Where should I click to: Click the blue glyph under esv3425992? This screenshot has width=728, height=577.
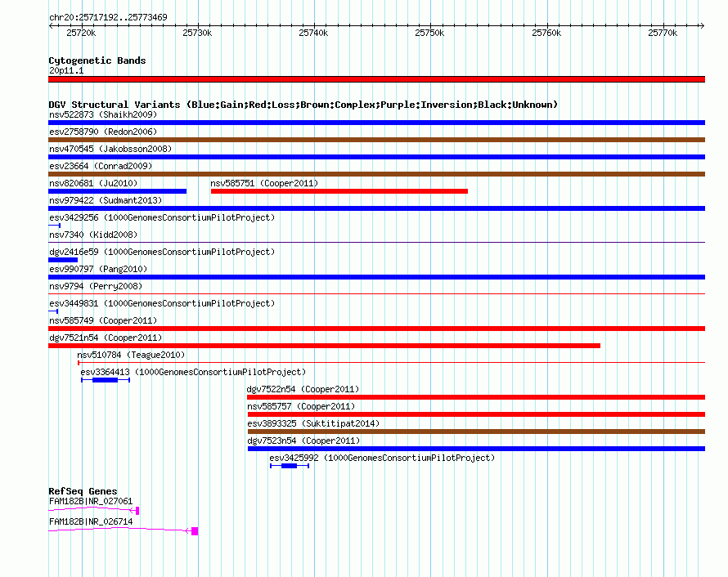pyautogui.click(x=290, y=466)
